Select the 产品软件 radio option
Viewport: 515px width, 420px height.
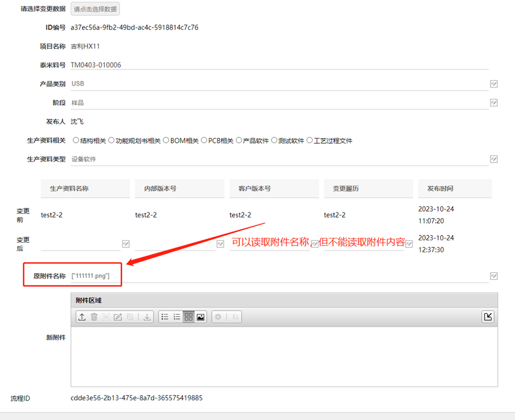coord(239,140)
